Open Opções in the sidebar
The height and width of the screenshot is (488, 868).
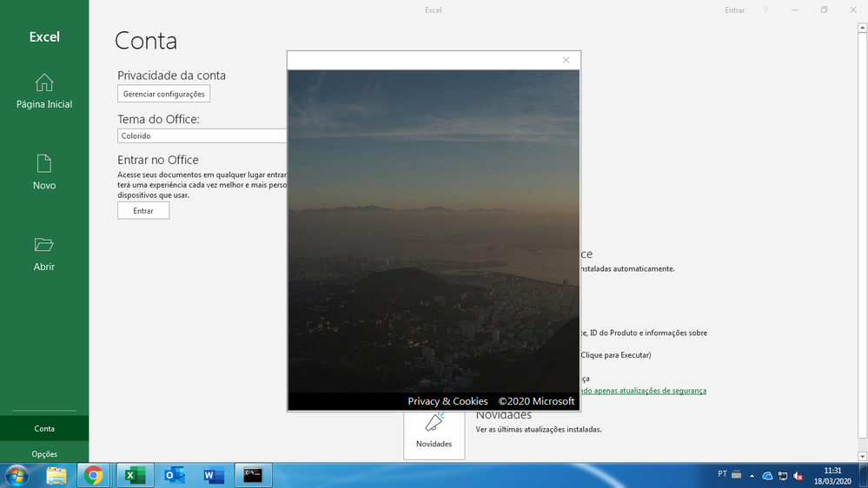[x=44, y=453]
